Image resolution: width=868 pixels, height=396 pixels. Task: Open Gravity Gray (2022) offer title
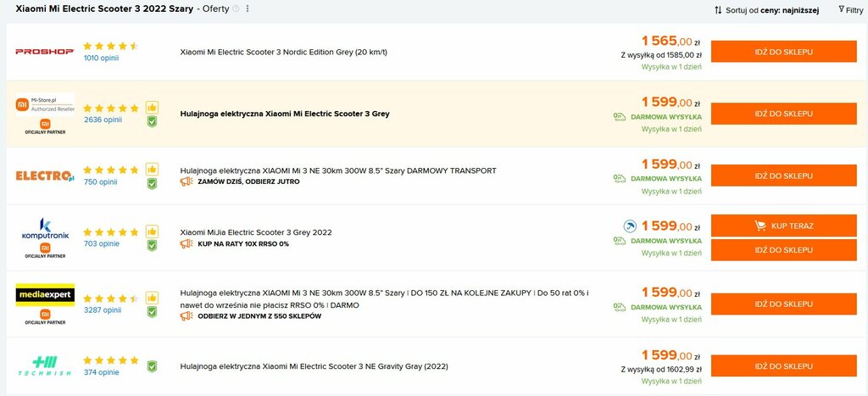(x=314, y=366)
